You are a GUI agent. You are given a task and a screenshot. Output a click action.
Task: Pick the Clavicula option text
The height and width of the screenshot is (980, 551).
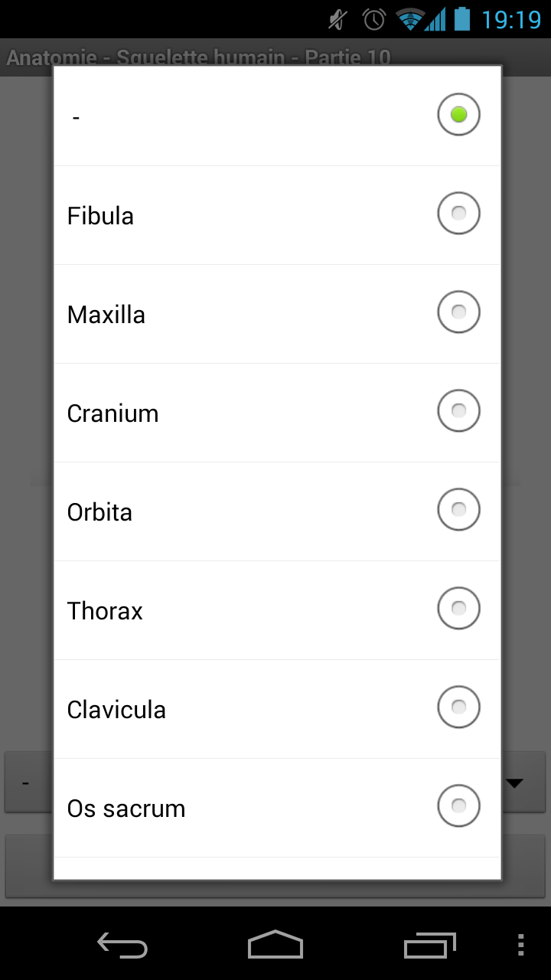116,710
